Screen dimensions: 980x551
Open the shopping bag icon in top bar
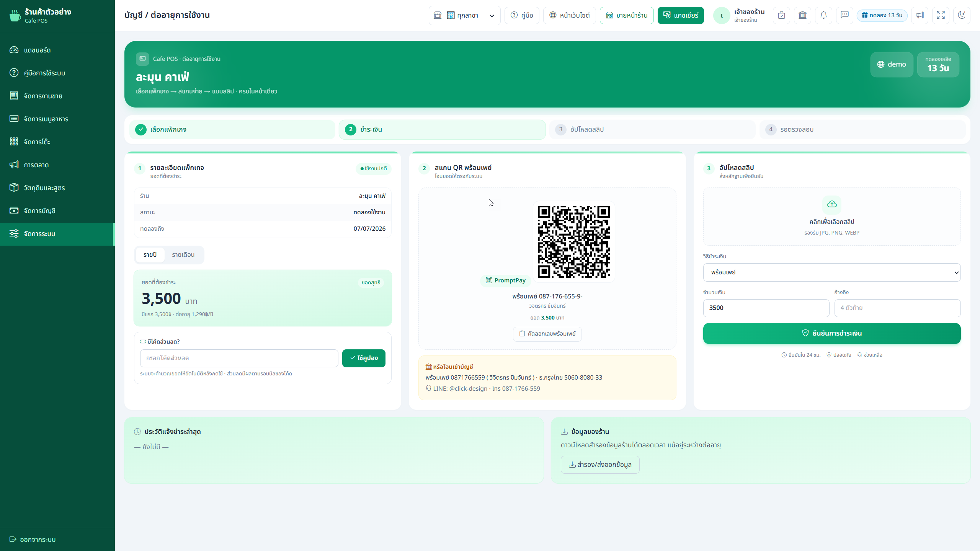click(x=781, y=15)
